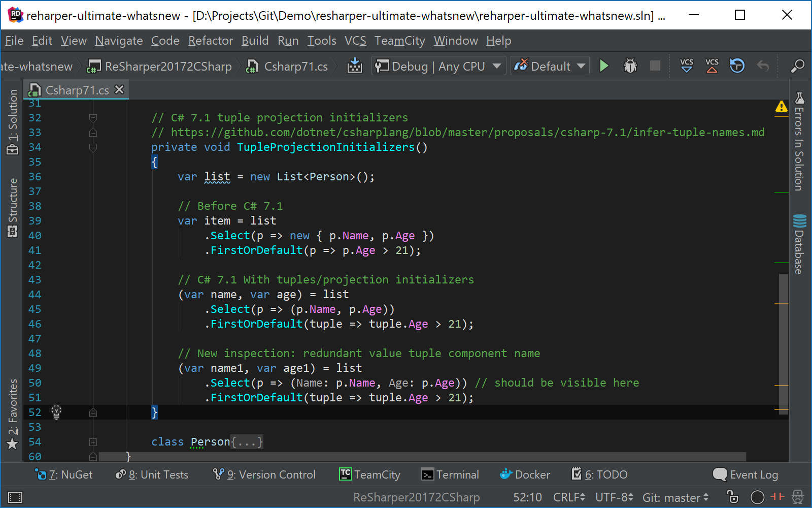Open the 8: Unit Tests tool window

(x=152, y=474)
